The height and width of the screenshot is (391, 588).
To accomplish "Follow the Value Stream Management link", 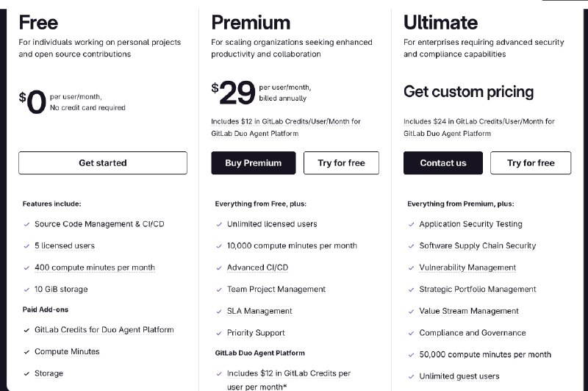I will [469, 311].
